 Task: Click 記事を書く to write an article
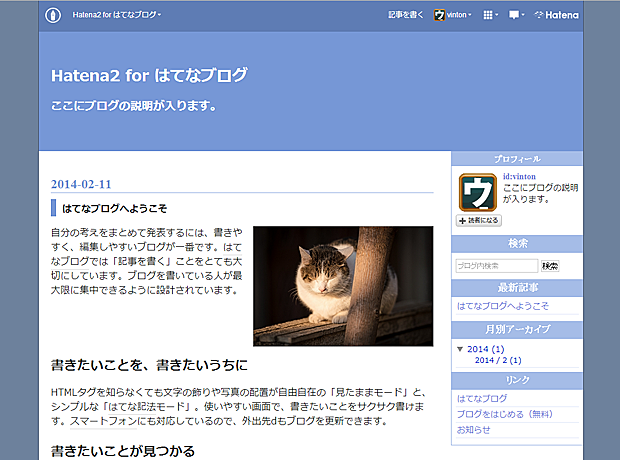coord(405,15)
